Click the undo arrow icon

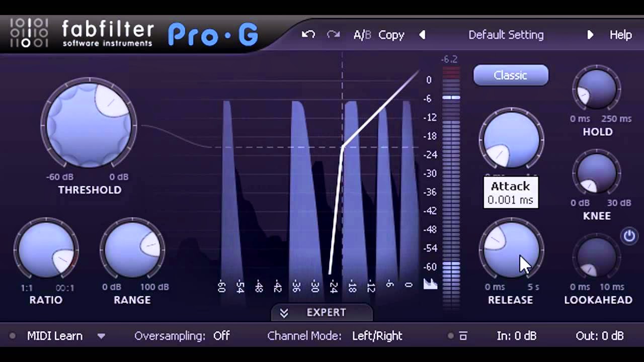[x=308, y=35]
